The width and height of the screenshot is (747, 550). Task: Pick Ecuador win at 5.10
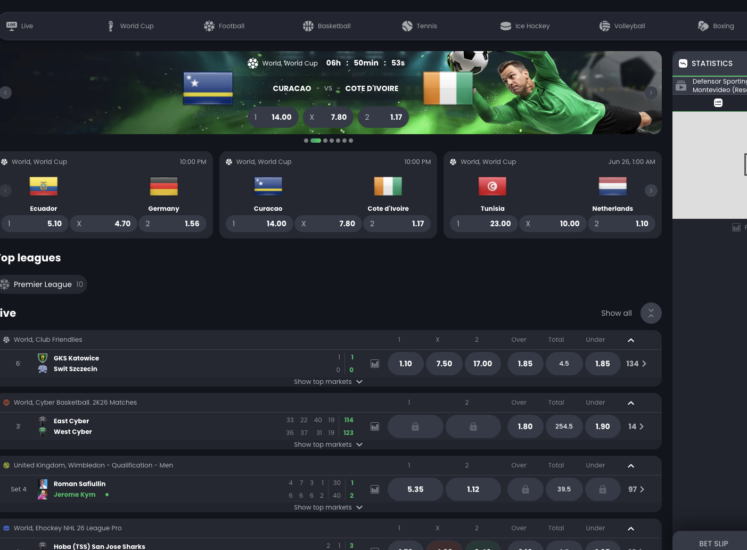35,224
